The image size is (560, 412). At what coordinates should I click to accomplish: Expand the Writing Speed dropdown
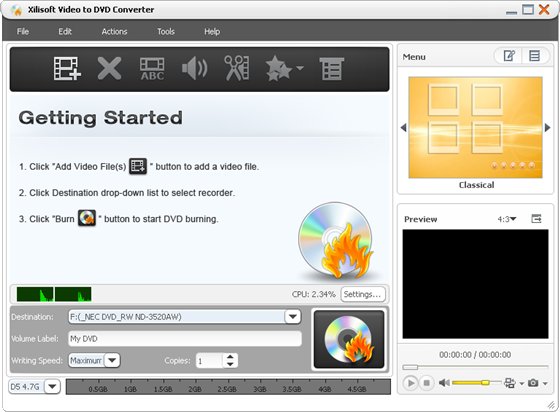tap(112, 360)
